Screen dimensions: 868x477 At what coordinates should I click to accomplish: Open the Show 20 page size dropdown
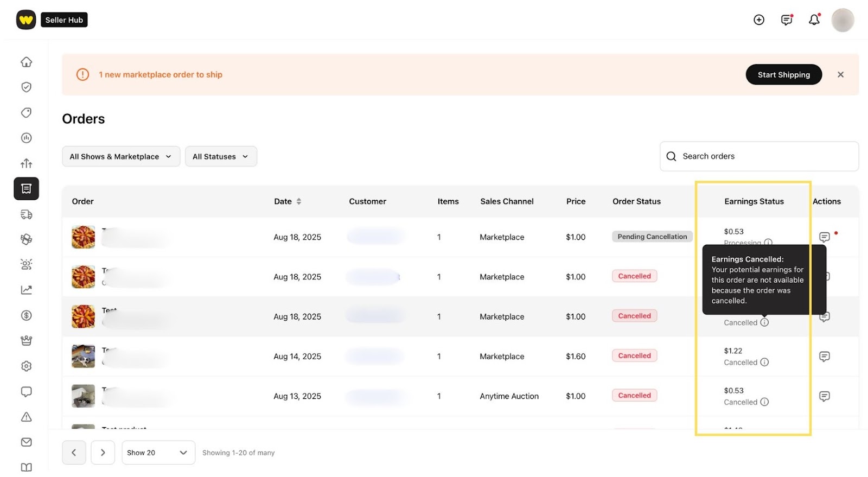tap(158, 453)
